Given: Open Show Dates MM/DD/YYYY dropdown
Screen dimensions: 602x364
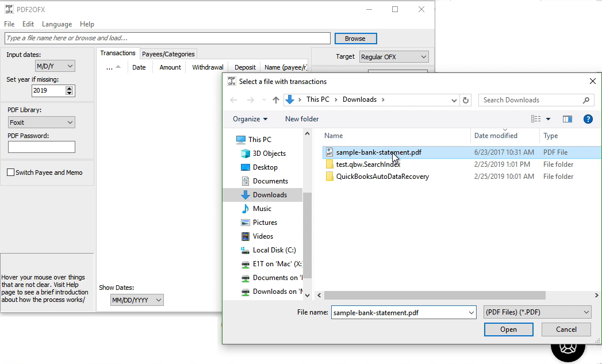Looking at the screenshot, I should [x=137, y=300].
